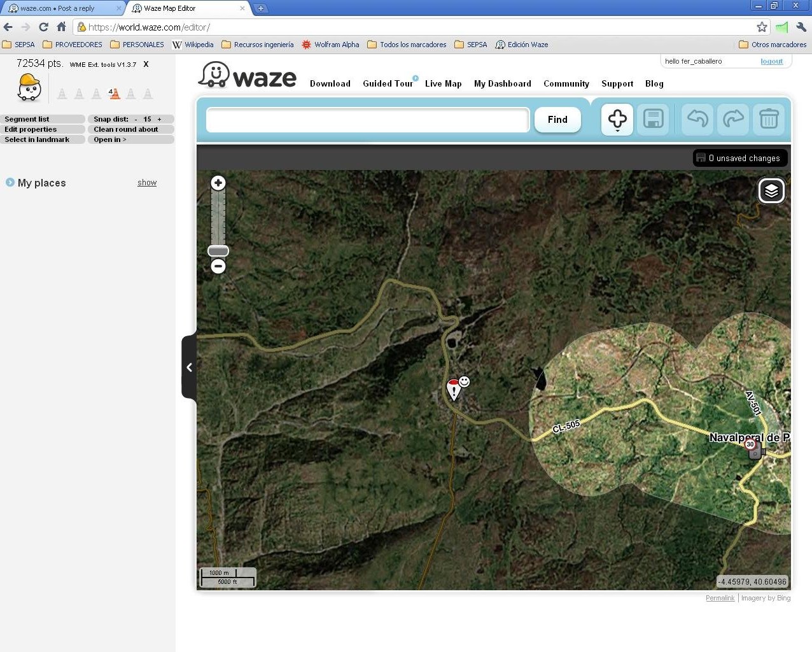Image resolution: width=812 pixels, height=652 pixels.
Task: Click the map zoom slider handle
Action: click(x=218, y=251)
